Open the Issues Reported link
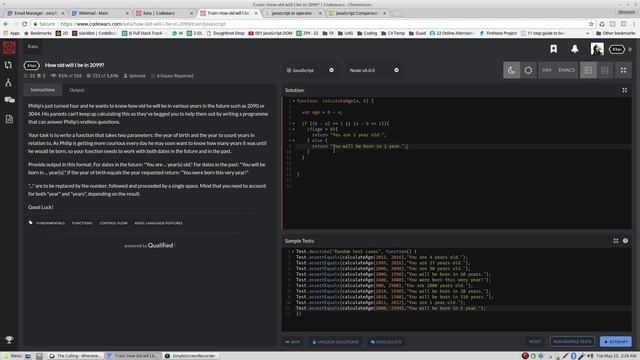 pos(175,76)
